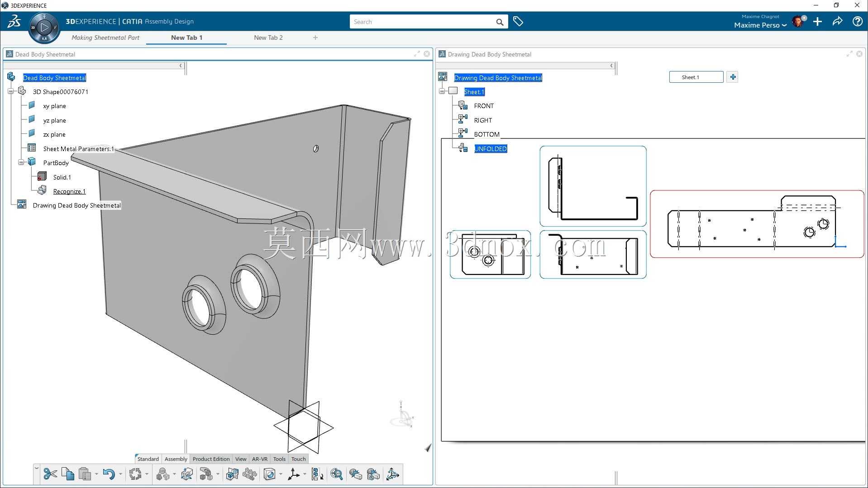868x488 pixels.
Task: Open Update tool dropdown arrow
Action: (147, 474)
